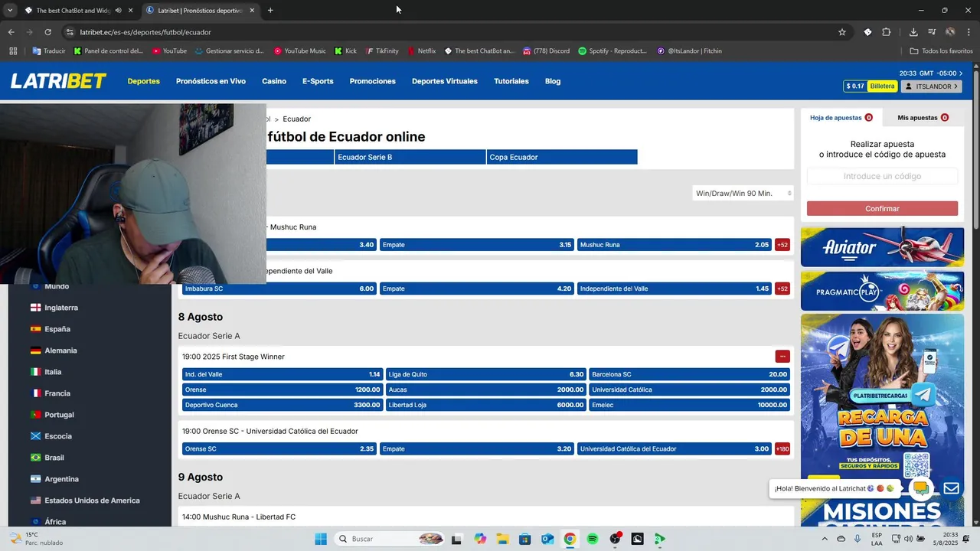Open the Deportes menu

pyautogui.click(x=144, y=81)
